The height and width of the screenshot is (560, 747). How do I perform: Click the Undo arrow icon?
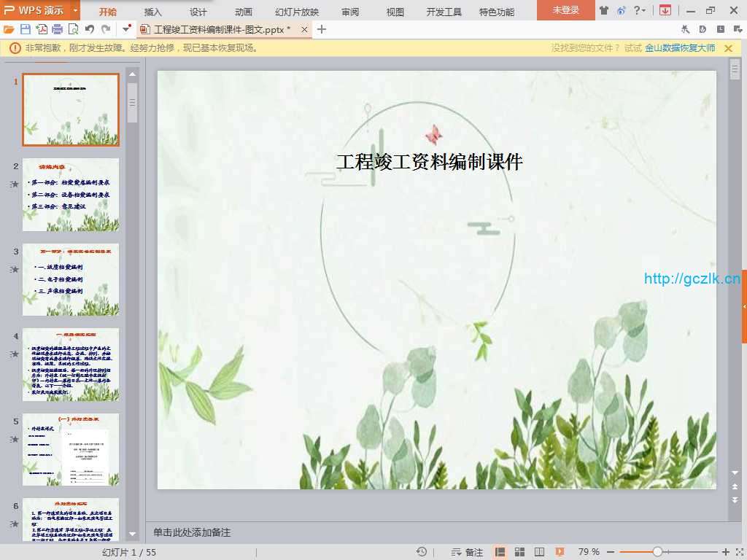point(89,29)
